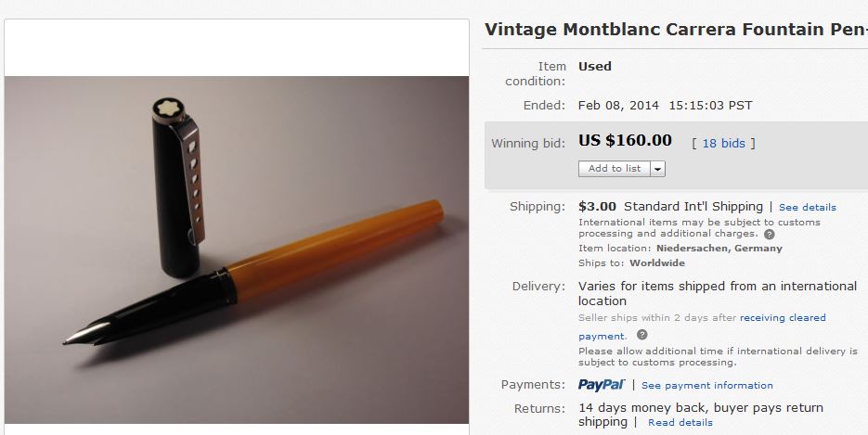The height and width of the screenshot is (435, 868).
Task: Click See payment information link
Action: click(x=706, y=386)
